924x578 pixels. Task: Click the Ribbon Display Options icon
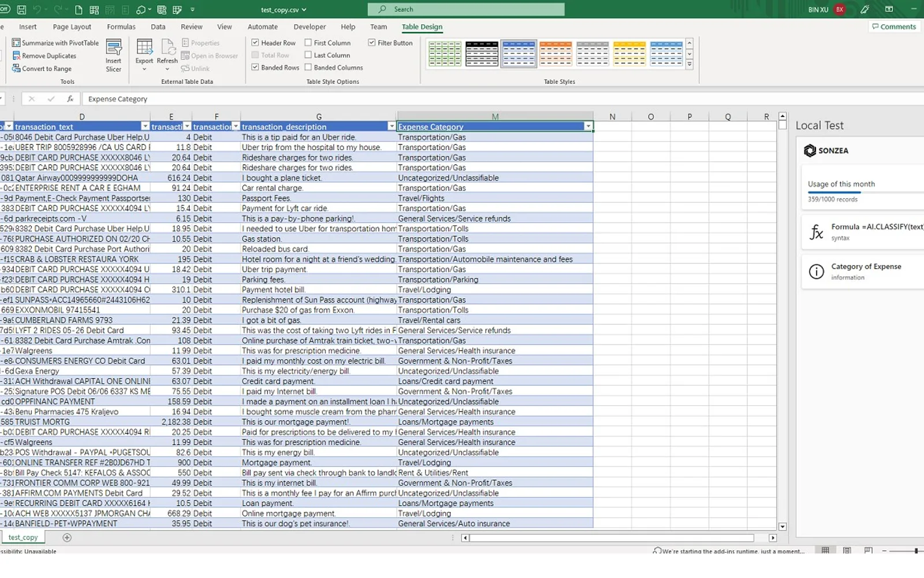(889, 9)
